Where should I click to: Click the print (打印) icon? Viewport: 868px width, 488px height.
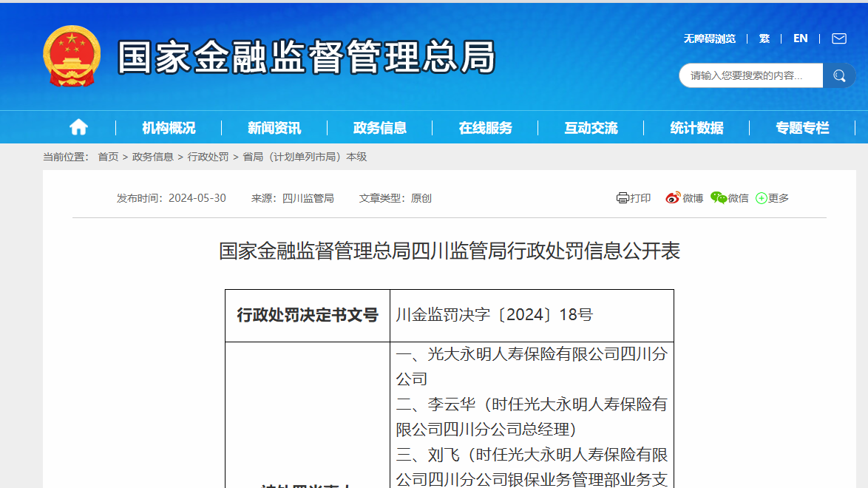[623, 198]
